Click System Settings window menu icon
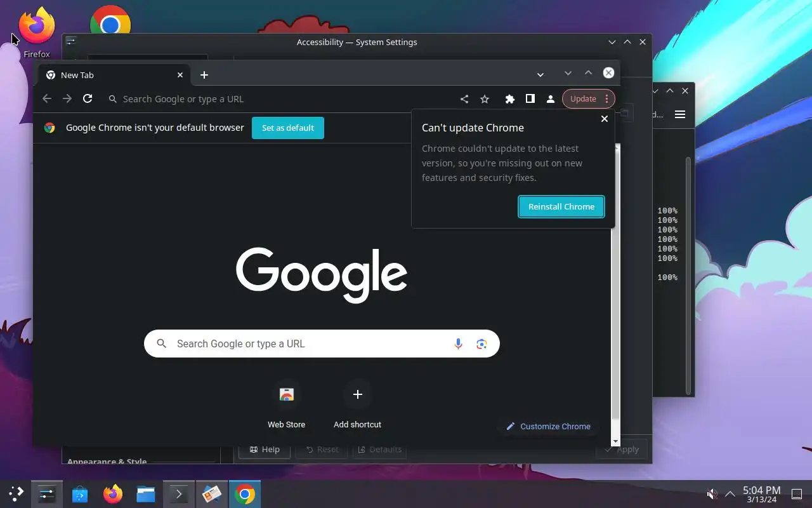Viewport: 812px width, 508px height. click(70, 42)
